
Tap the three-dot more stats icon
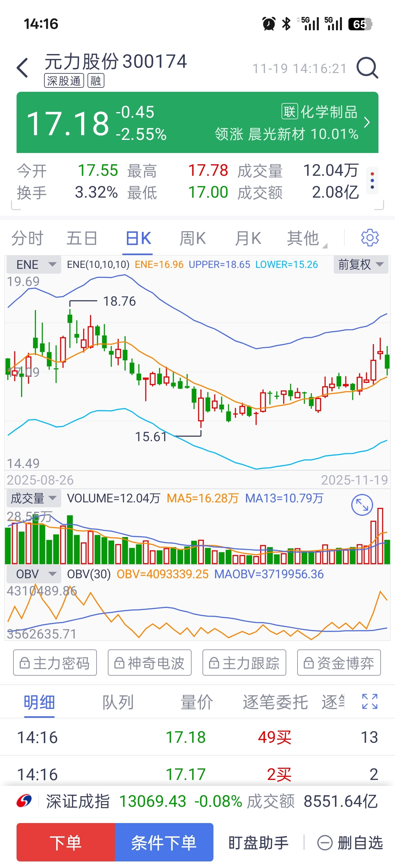tap(372, 180)
